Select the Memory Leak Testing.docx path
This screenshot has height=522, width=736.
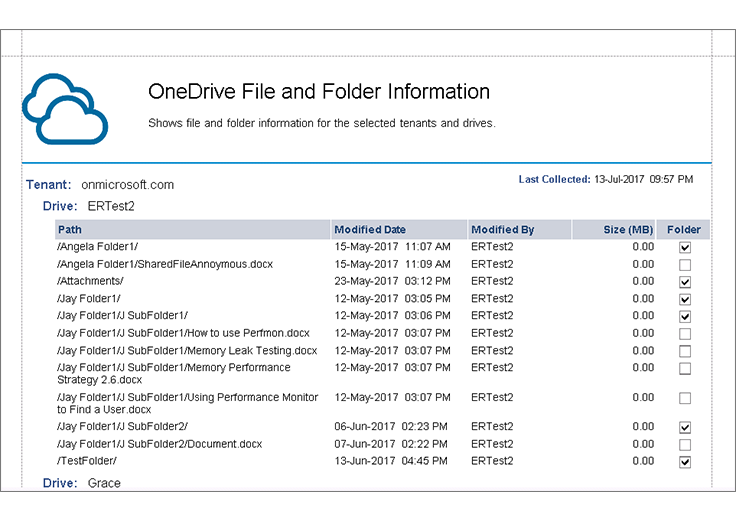(187, 351)
